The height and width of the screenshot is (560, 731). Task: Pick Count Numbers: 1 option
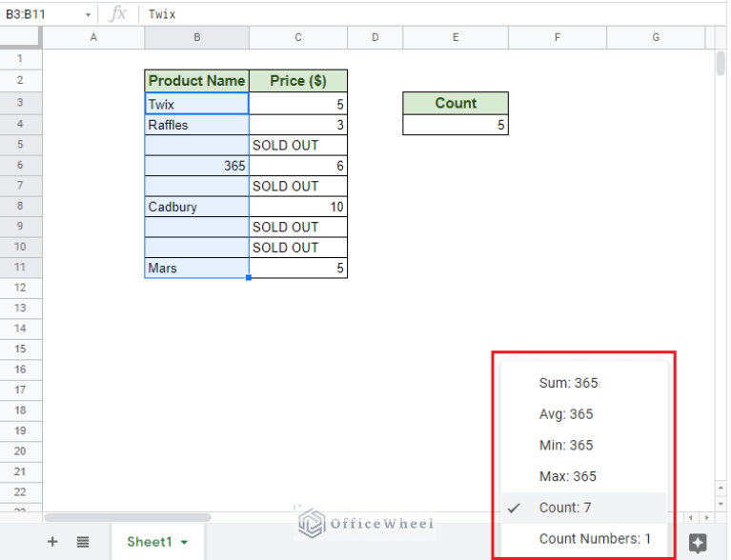pos(595,538)
